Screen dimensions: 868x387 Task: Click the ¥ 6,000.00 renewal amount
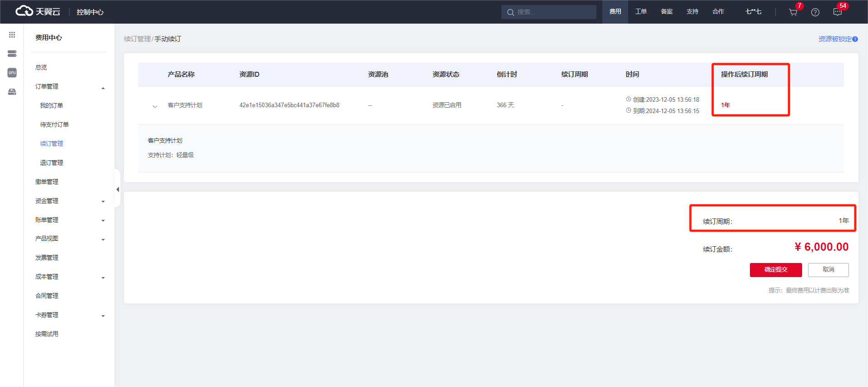coord(822,247)
